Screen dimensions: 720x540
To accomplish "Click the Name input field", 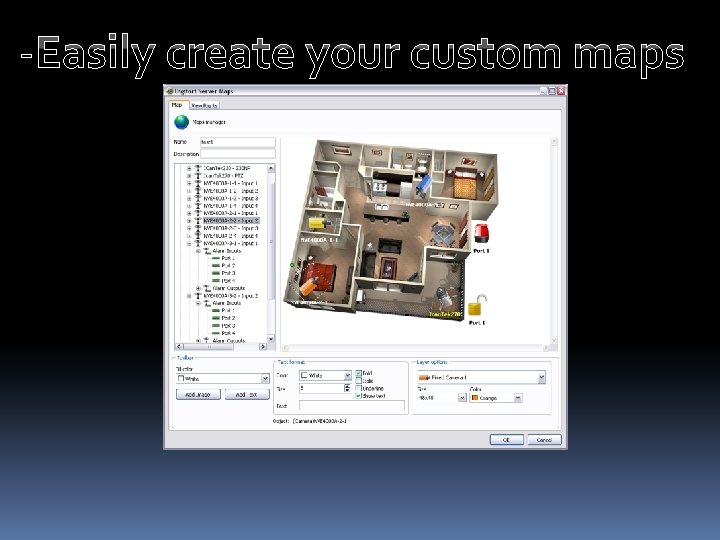I will point(238,142).
